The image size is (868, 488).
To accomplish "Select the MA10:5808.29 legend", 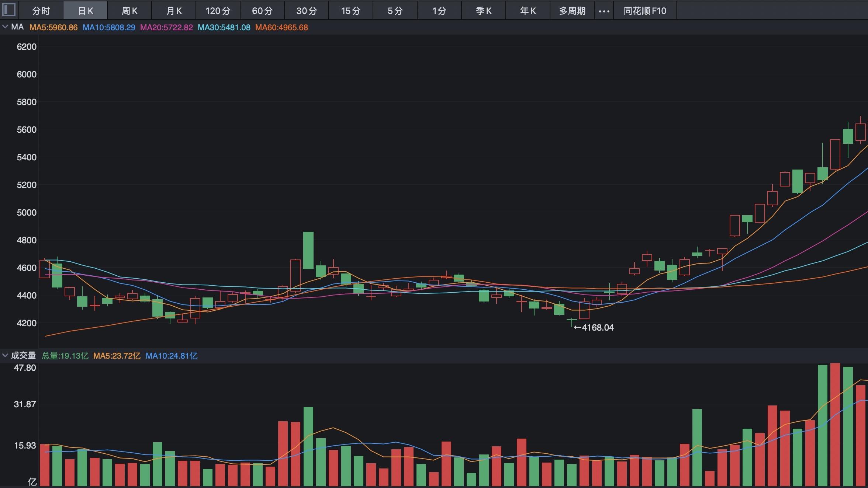I will [109, 27].
